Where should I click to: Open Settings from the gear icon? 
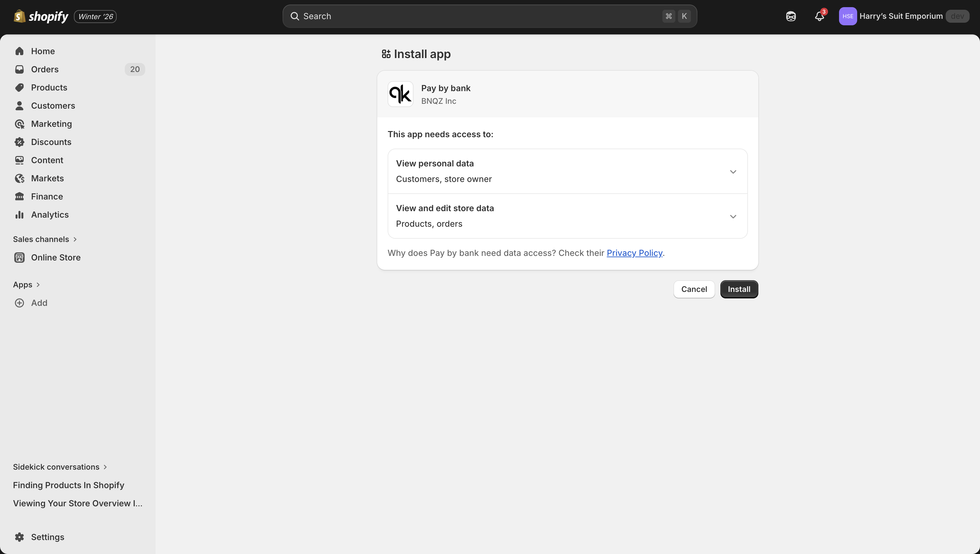pos(19,537)
